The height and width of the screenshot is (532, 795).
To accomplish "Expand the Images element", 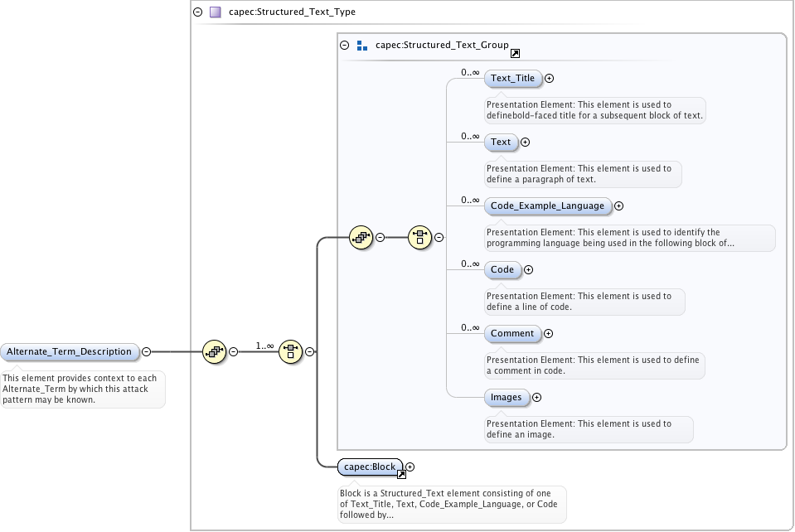I will click(x=536, y=398).
